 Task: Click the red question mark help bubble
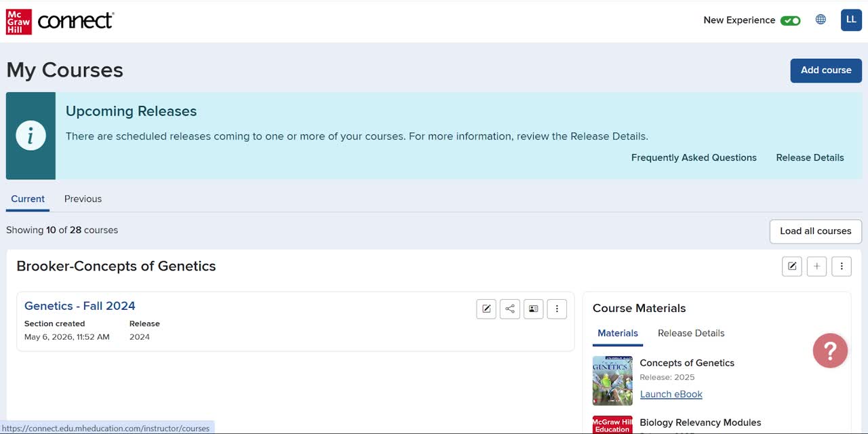pos(830,351)
